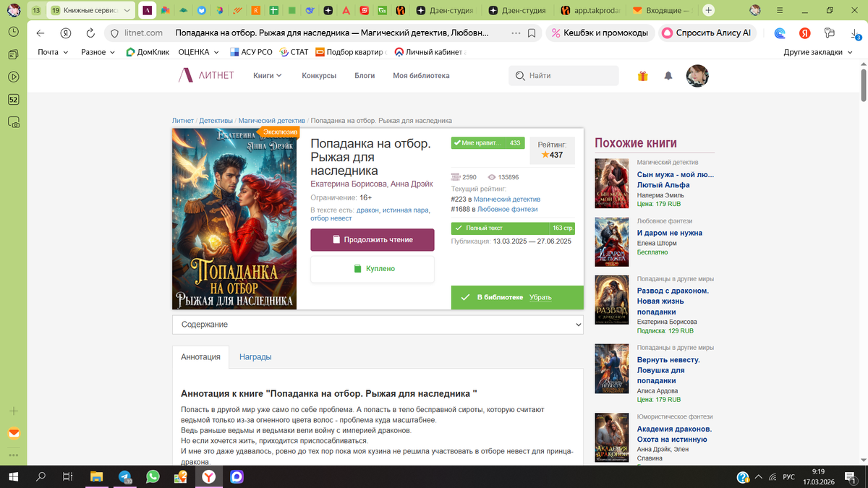
Task: Toggle the Мне нравится like button
Action: (487, 143)
